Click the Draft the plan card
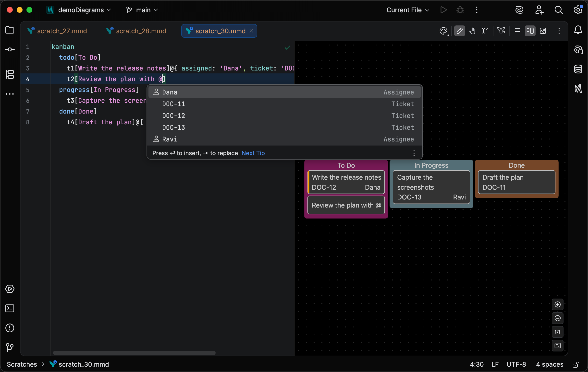The image size is (588, 372). 516,182
